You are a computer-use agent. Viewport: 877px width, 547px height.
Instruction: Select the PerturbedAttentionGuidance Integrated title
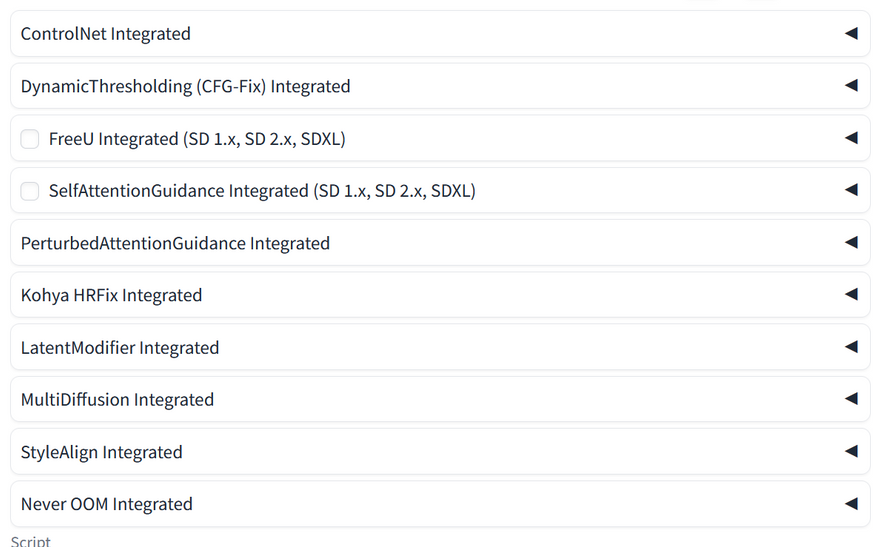(175, 243)
